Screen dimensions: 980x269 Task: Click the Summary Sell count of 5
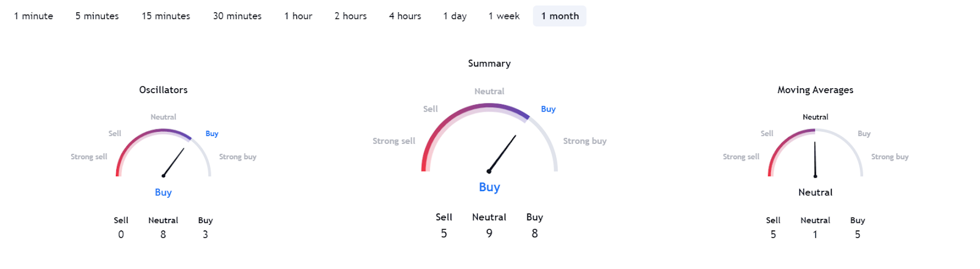(444, 233)
